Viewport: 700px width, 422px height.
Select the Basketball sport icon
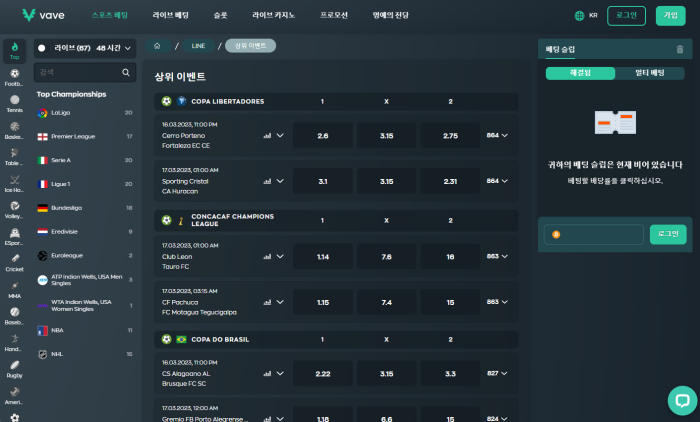tap(14, 130)
